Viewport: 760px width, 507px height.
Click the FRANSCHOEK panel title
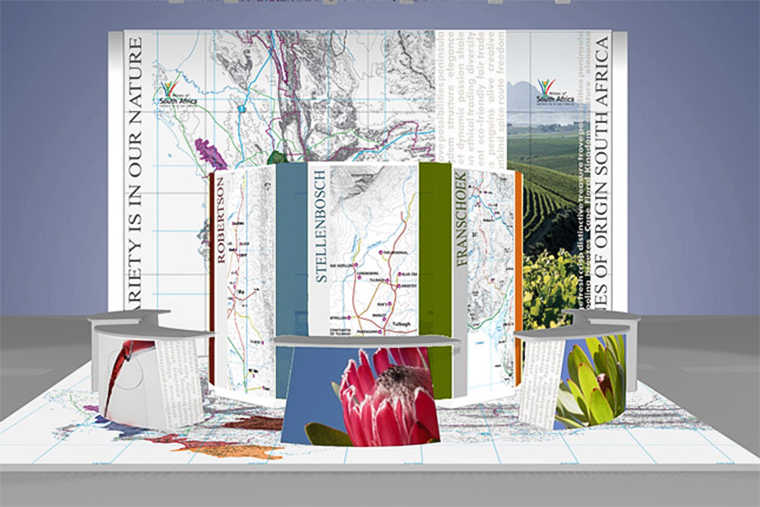[461, 219]
